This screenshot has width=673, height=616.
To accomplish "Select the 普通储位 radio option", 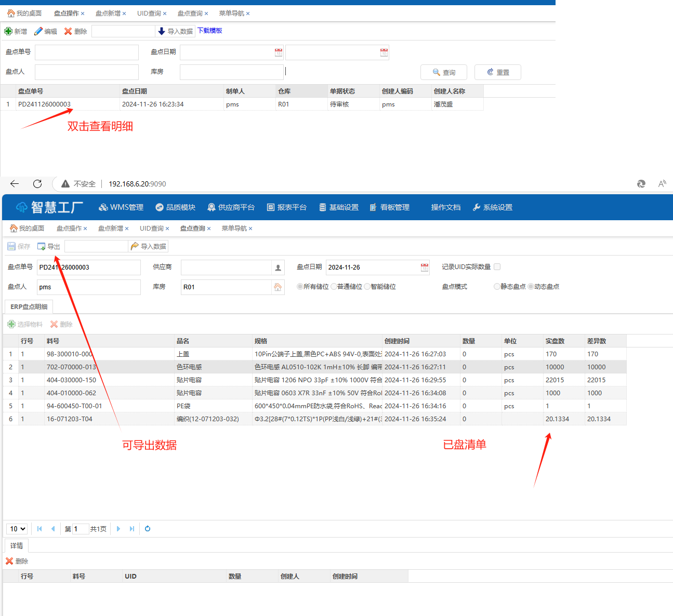I will 334,287.
